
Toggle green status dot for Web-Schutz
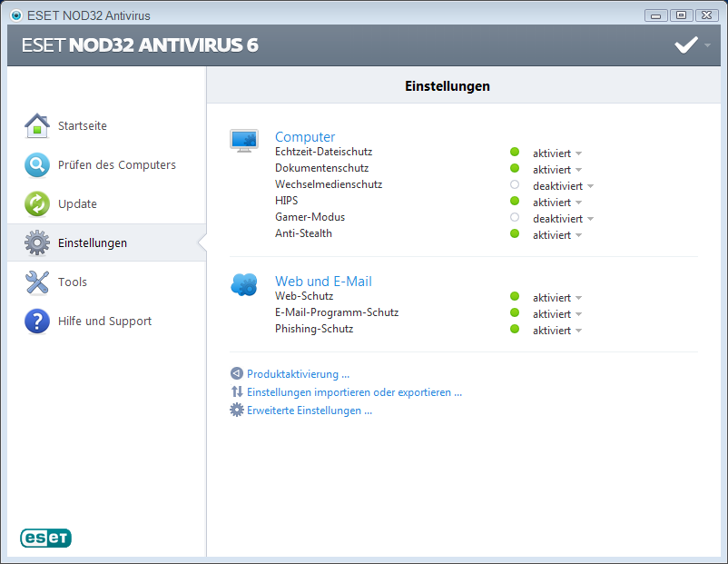(x=515, y=296)
